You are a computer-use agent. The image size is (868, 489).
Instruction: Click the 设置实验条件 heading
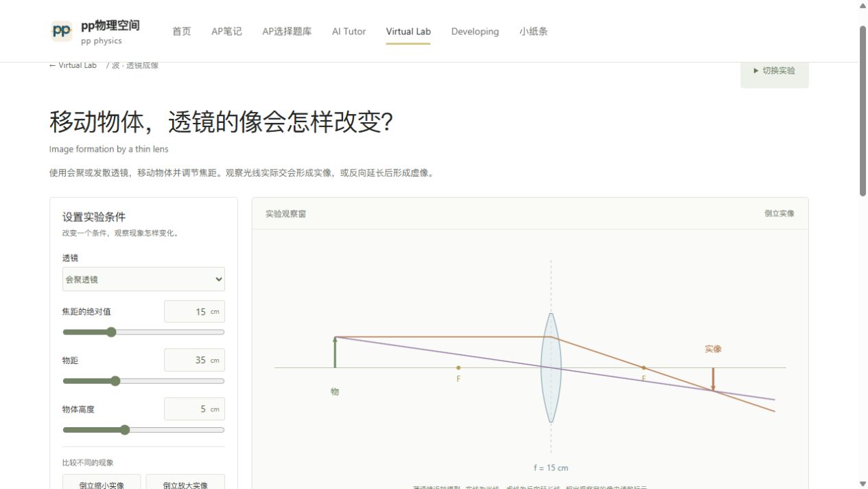point(94,217)
